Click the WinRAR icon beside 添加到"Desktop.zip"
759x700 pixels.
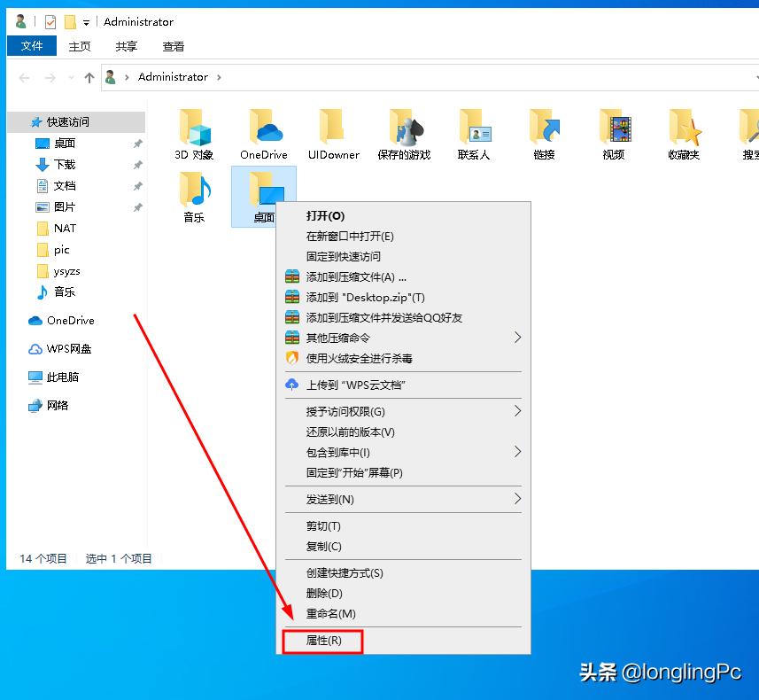click(292, 297)
